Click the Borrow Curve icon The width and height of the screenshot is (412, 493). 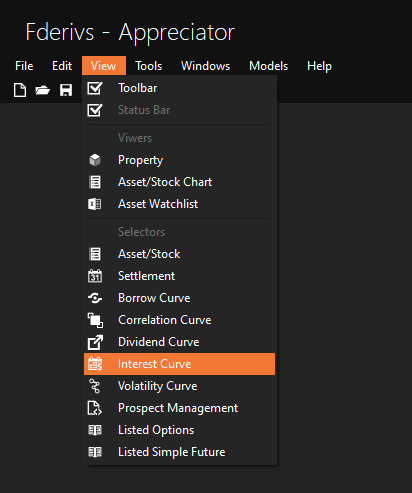95,298
